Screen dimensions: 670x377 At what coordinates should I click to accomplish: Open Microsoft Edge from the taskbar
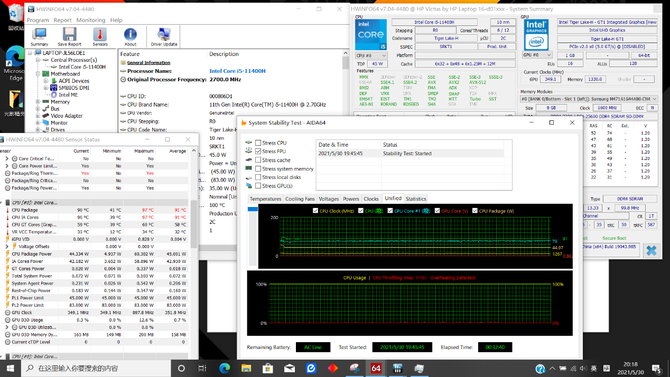click(225, 368)
